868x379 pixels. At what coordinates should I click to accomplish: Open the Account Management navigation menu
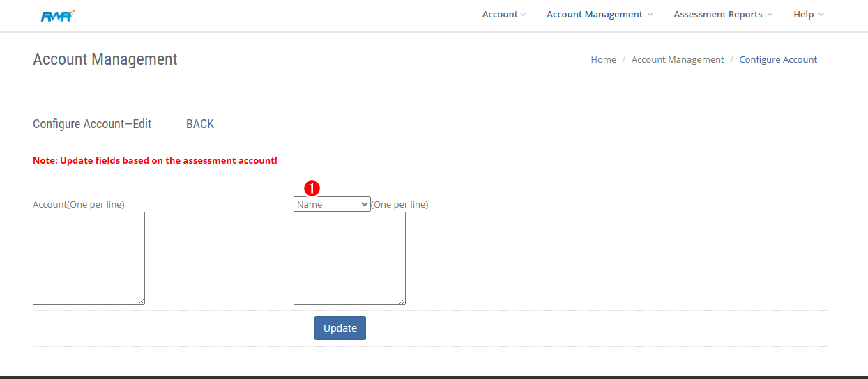click(594, 15)
